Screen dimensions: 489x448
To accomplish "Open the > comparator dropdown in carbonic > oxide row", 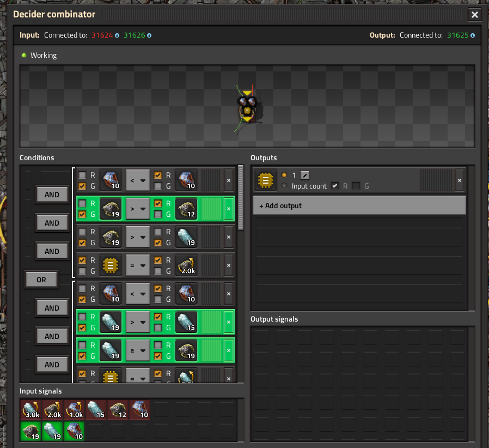I will 138,237.
